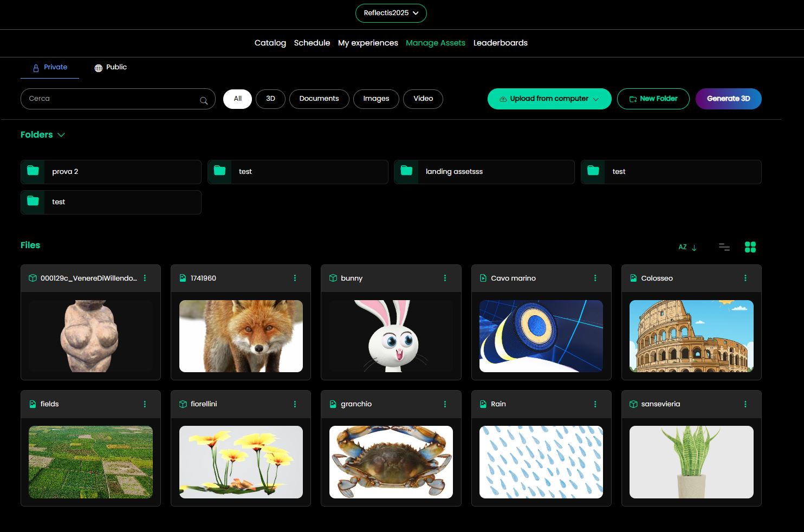
Task: Click the search magnifier icon
Action: pos(204,100)
